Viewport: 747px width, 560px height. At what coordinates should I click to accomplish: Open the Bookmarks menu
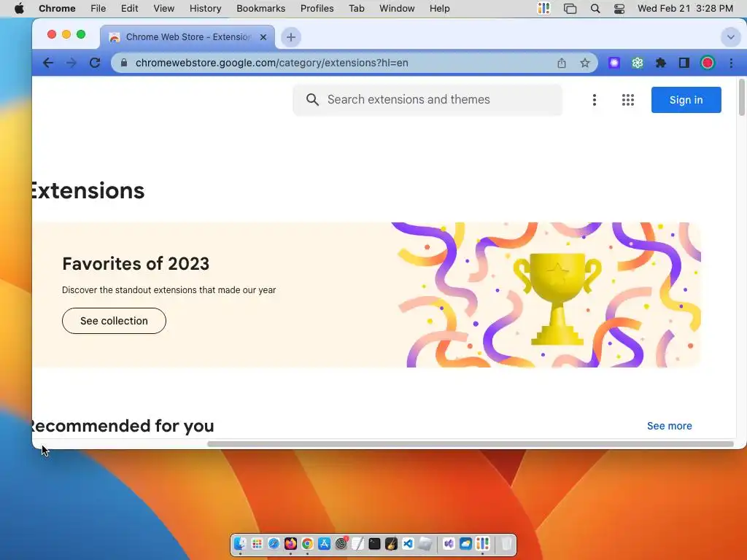[x=260, y=9]
